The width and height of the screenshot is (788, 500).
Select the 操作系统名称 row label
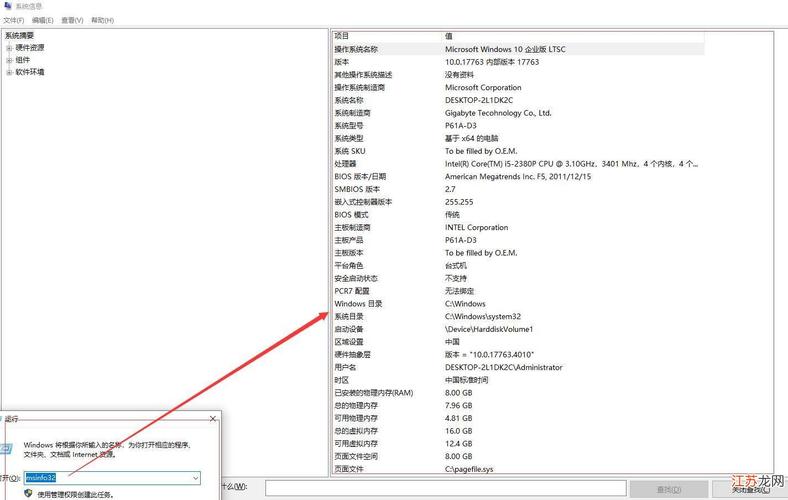click(x=356, y=49)
